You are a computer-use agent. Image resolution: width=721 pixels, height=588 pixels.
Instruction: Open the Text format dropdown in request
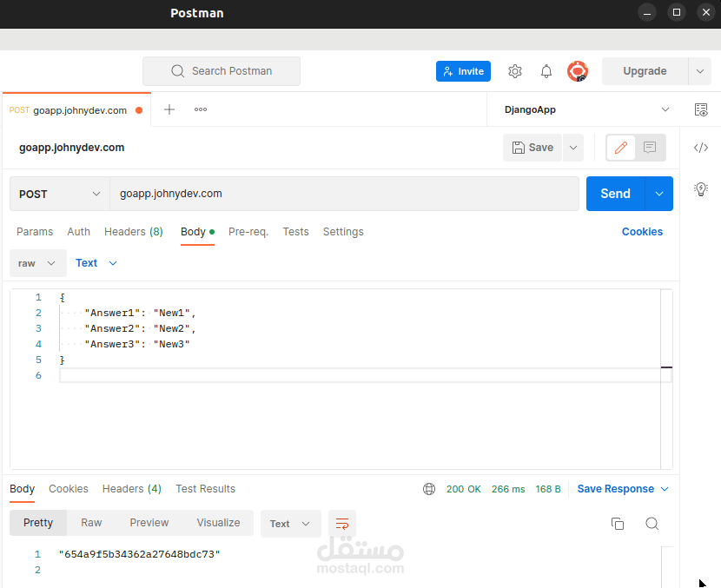pos(96,263)
